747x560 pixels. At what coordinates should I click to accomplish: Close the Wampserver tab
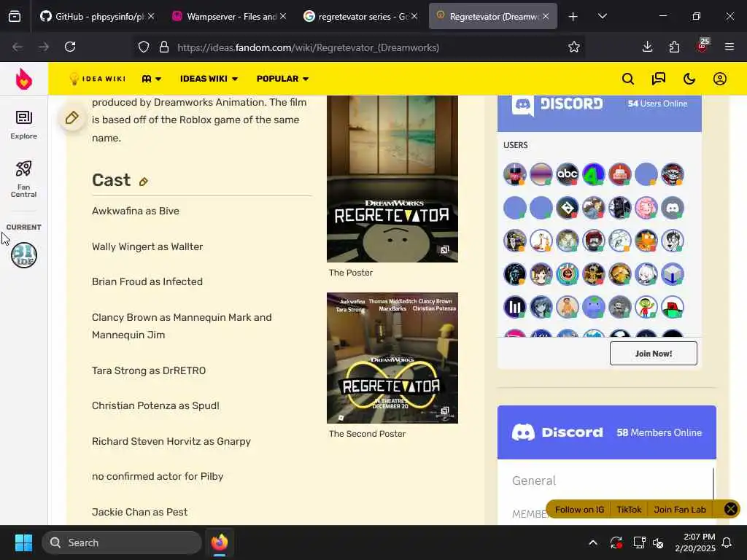283,16
